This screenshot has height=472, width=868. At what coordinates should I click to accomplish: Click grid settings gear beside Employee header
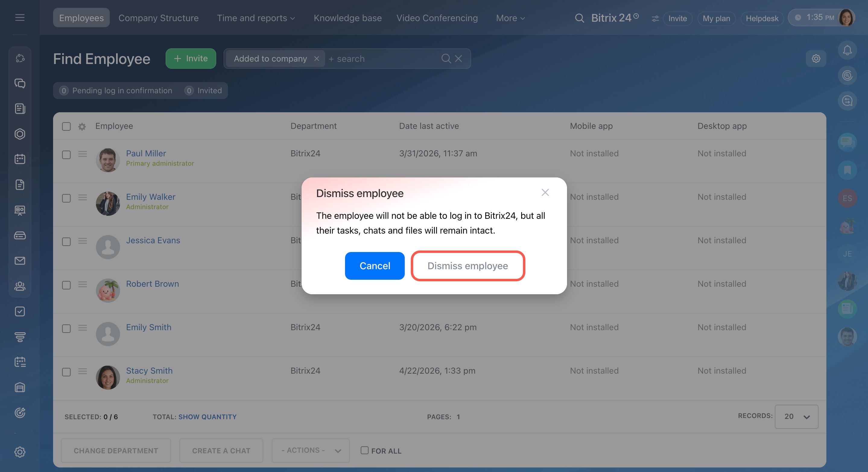[82, 126]
